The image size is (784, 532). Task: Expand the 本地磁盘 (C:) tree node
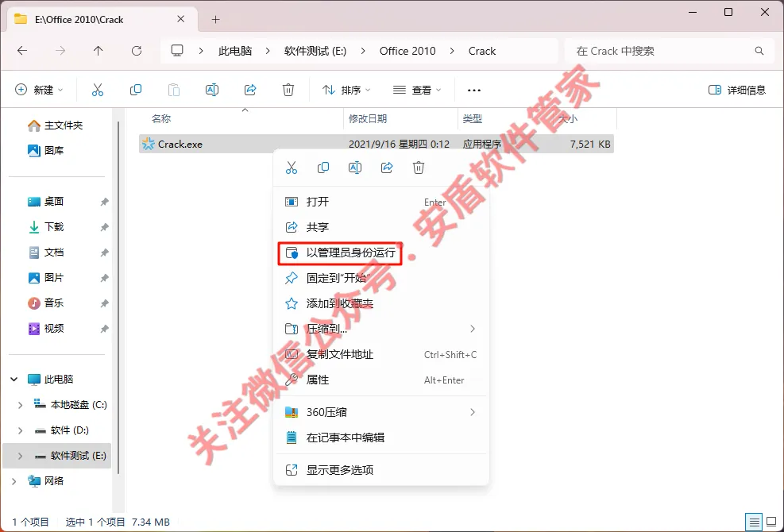pyautogui.click(x=21, y=405)
